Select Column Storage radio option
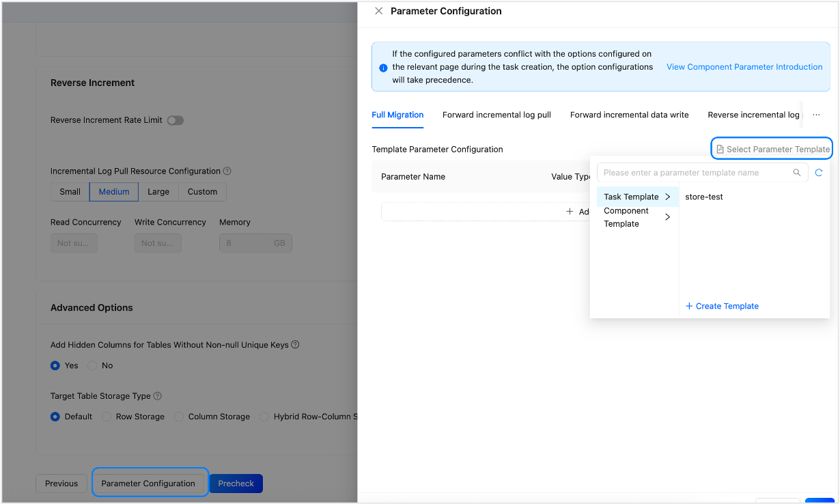This screenshot has width=840, height=504. click(x=179, y=417)
